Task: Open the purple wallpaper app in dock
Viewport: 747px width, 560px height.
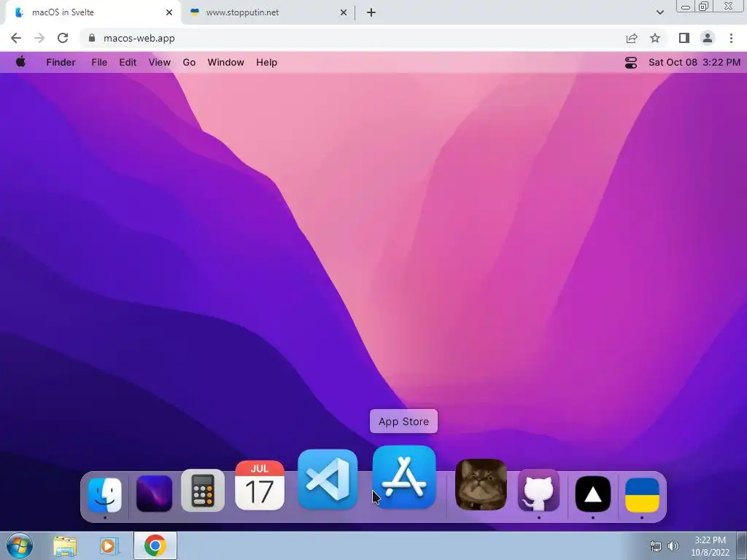Action: coord(155,494)
